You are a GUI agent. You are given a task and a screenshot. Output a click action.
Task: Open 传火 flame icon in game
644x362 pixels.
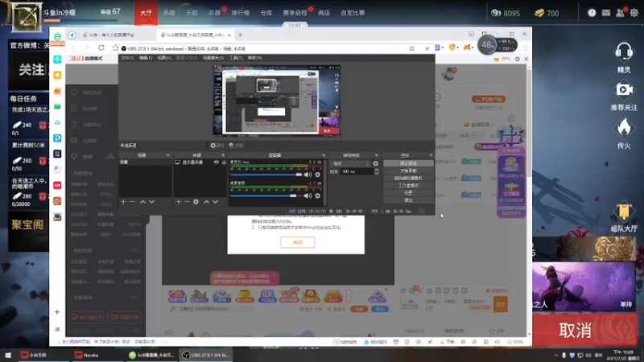[624, 128]
